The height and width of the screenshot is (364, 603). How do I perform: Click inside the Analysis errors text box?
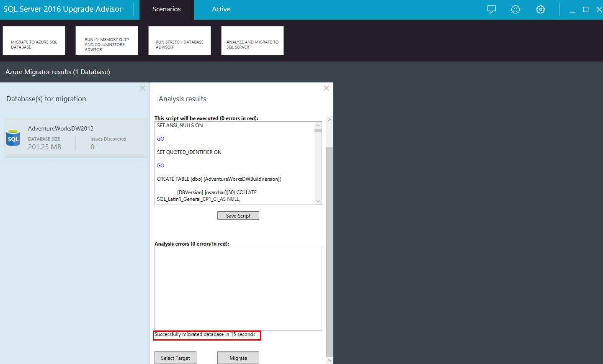tap(238, 289)
